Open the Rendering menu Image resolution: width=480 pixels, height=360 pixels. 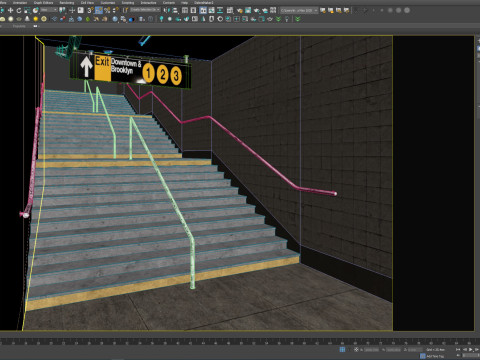tap(67, 3)
